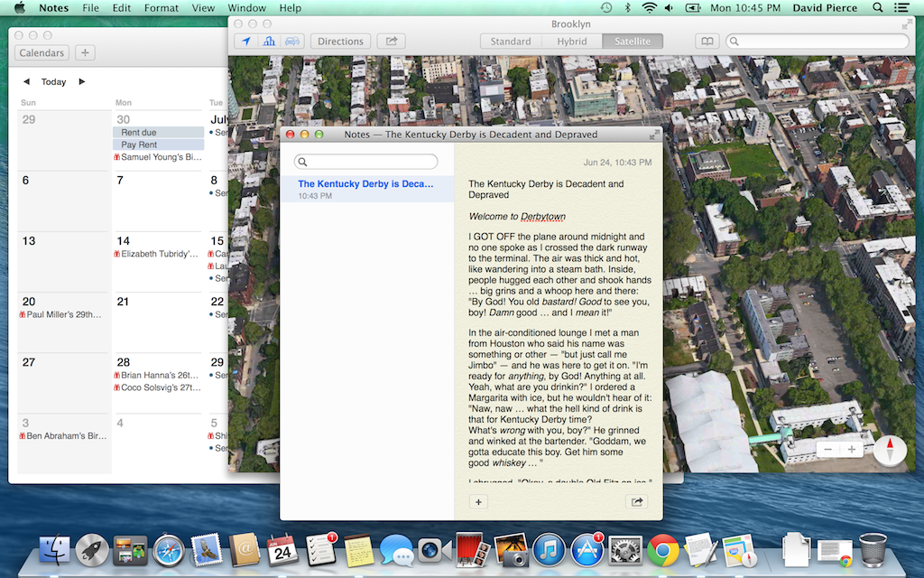Click the Notes search field

[x=366, y=162]
